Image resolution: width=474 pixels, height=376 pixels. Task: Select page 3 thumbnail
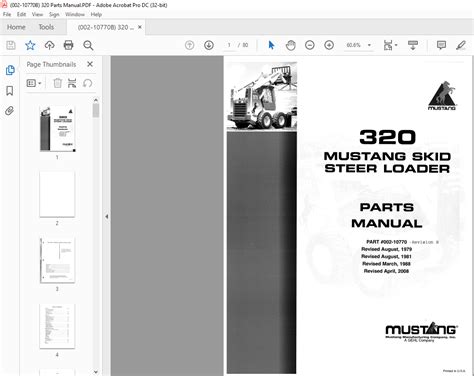point(57,260)
